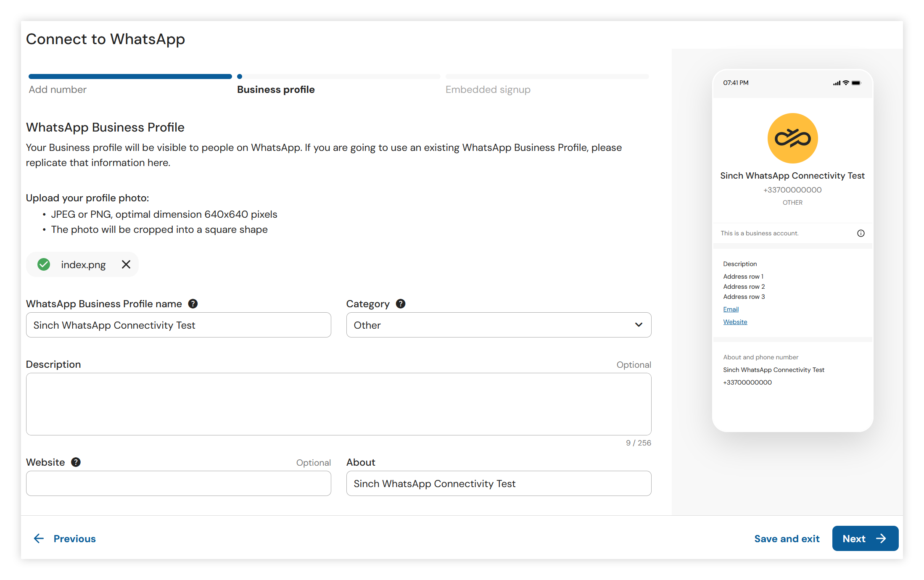This screenshot has width=924, height=580.
Task: Click the 07:41 PM time in preview
Action: coord(736,83)
